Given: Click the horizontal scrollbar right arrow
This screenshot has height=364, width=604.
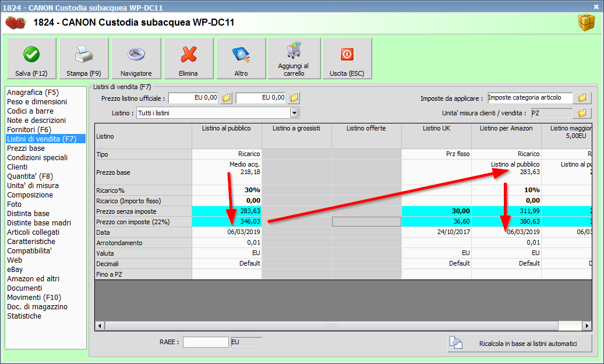Looking at the screenshot, I should [587, 326].
